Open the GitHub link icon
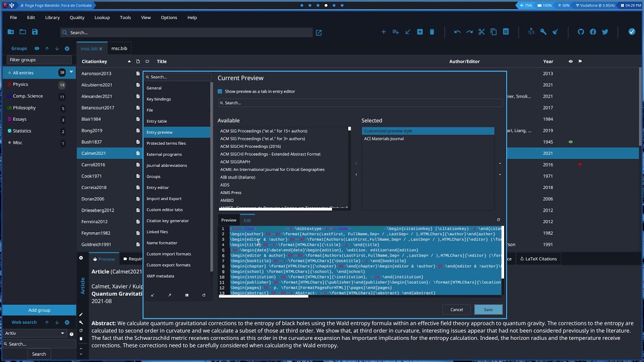The width and height of the screenshot is (644, 362). [x=581, y=32]
